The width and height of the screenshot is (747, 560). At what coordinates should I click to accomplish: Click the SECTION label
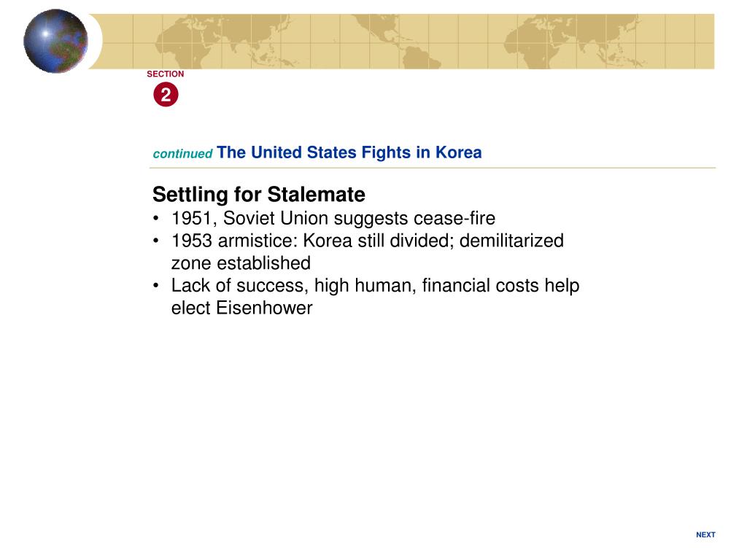(x=166, y=74)
